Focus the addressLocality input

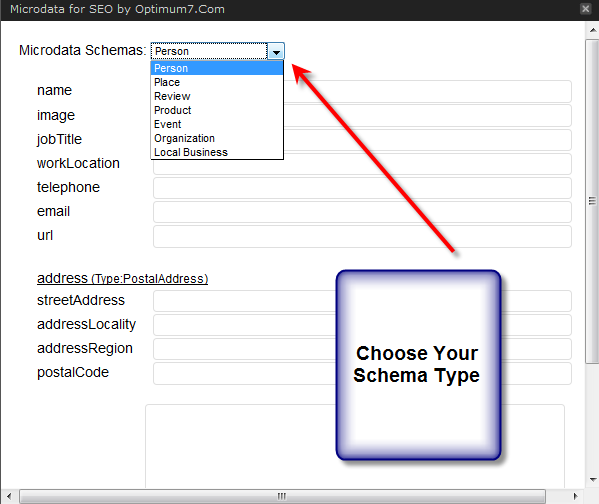(244, 325)
